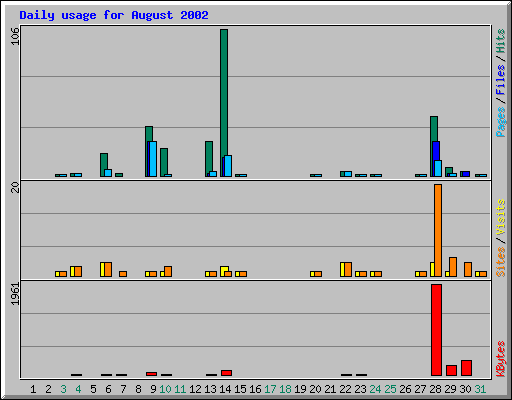The height and width of the screenshot is (400, 512).
Task: Click day label "19" on x-axis
Action: 300,389
